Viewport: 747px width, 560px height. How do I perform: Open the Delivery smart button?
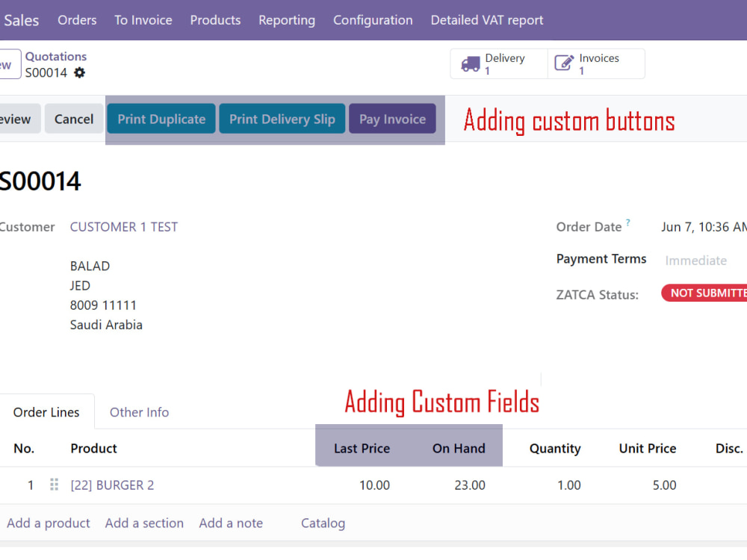pos(499,63)
